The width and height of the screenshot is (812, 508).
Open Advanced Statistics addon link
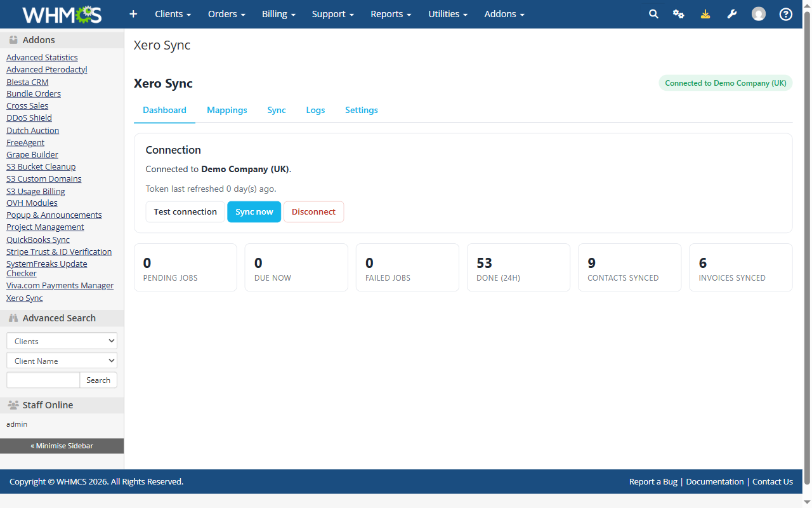pyautogui.click(x=42, y=57)
